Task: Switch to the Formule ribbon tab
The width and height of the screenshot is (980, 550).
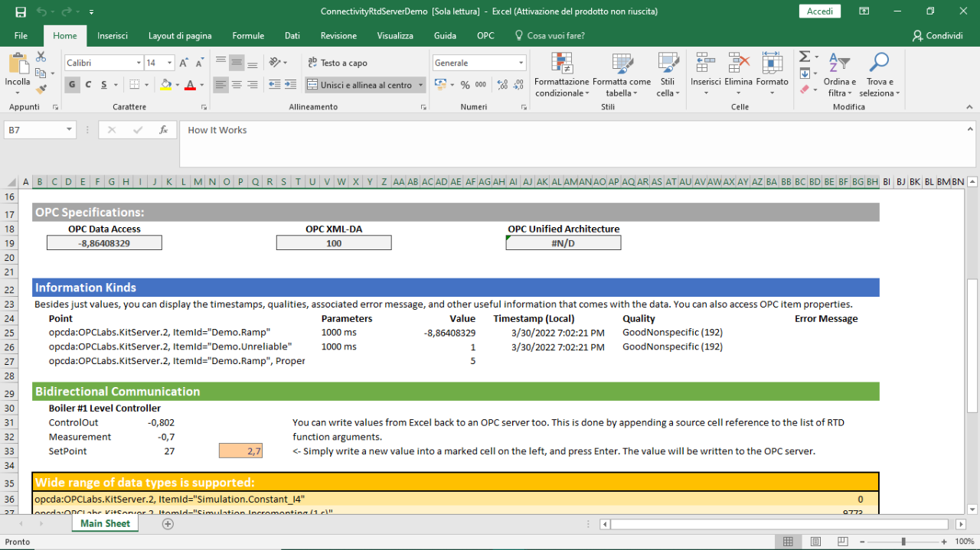Action: [248, 36]
